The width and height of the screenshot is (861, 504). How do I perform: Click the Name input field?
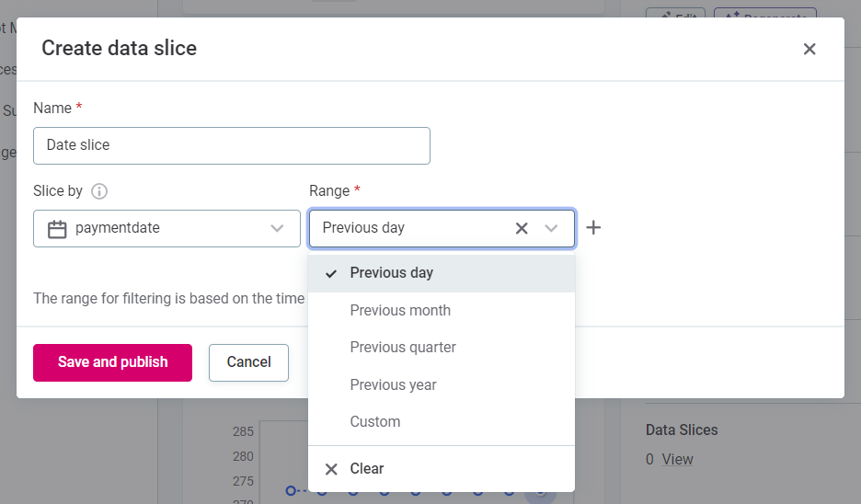click(231, 145)
